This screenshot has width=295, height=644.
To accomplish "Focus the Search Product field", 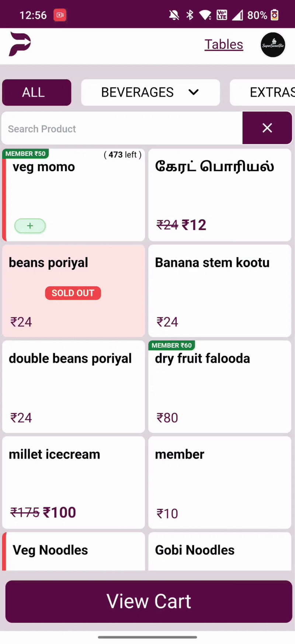I will coord(122,129).
